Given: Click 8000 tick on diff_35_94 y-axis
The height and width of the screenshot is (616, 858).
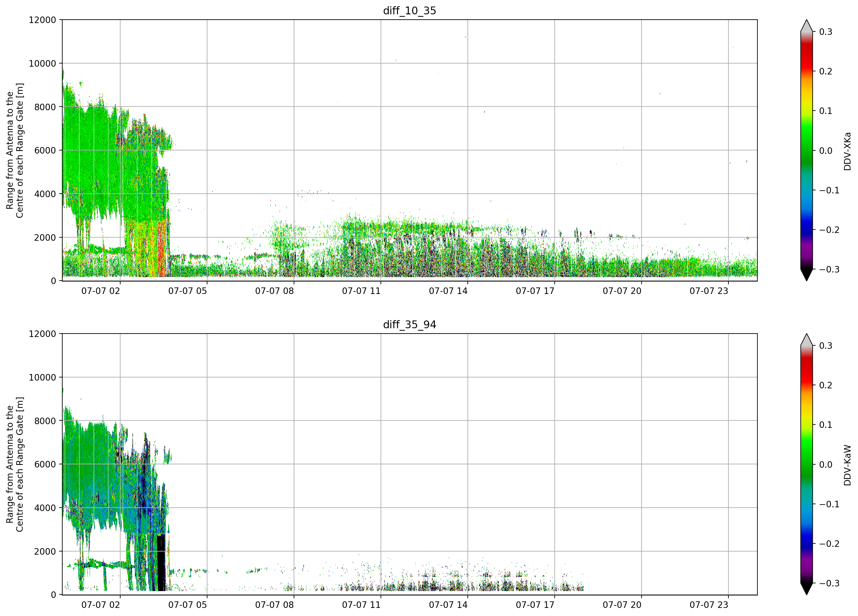Looking at the screenshot, I should [x=45, y=421].
